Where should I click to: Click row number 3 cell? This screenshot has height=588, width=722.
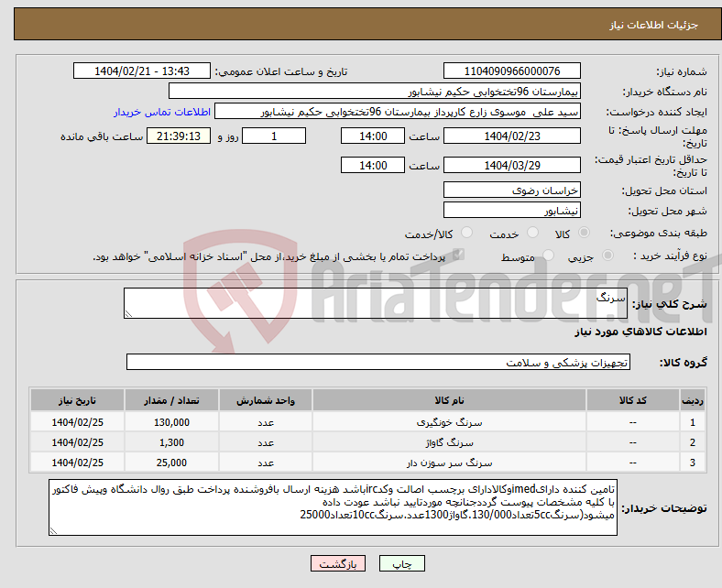[692, 463]
